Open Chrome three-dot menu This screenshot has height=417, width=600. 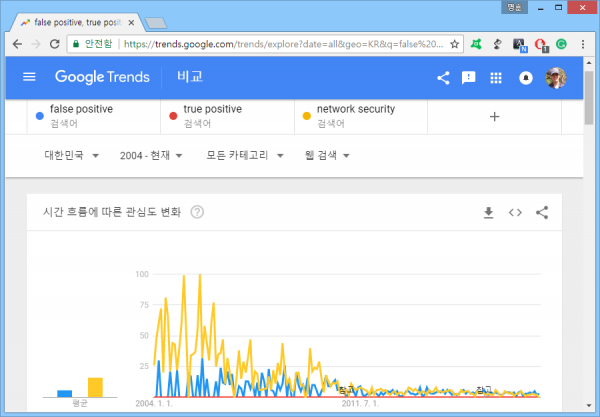tap(583, 44)
